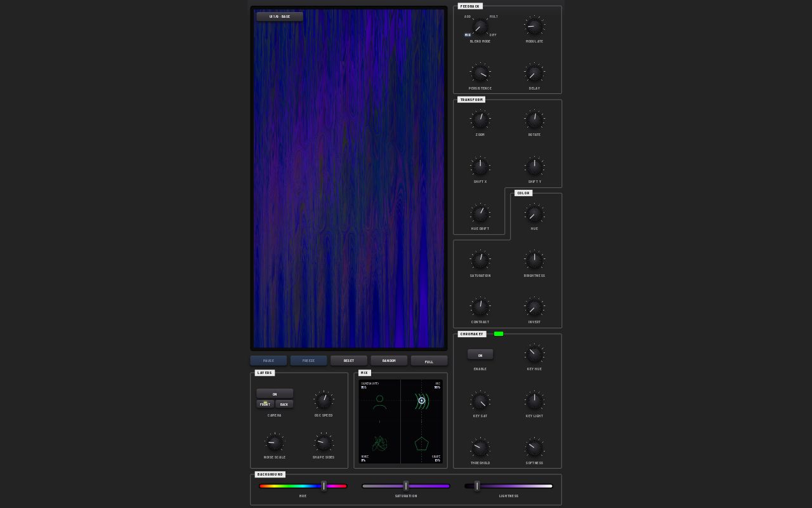Click the Blend Mode knob
812x508 pixels.
point(480,27)
